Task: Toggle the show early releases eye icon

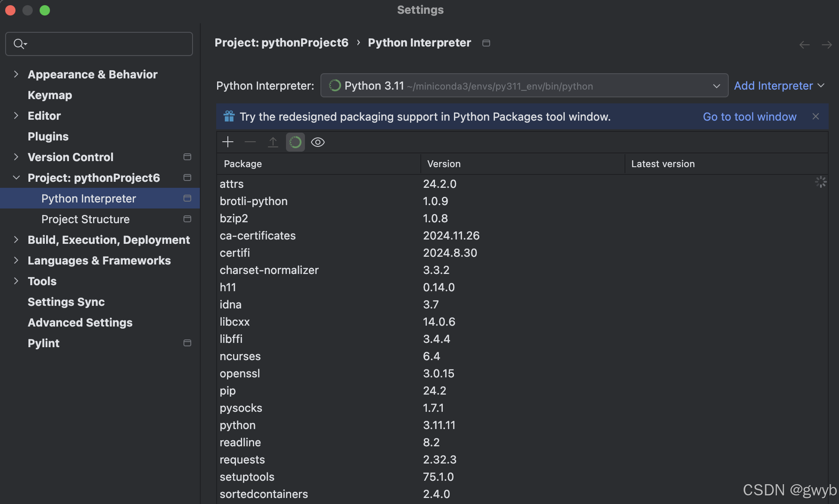Action: tap(318, 142)
